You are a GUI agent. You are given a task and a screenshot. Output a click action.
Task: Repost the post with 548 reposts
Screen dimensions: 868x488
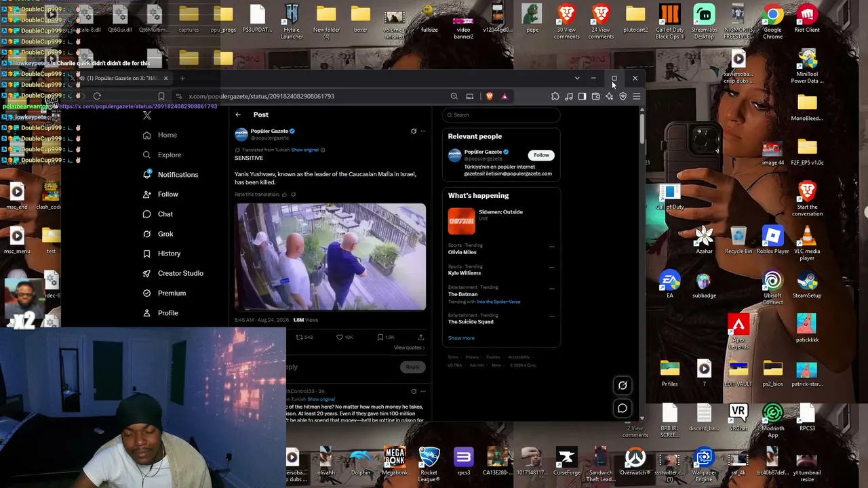(x=303, y=337)
